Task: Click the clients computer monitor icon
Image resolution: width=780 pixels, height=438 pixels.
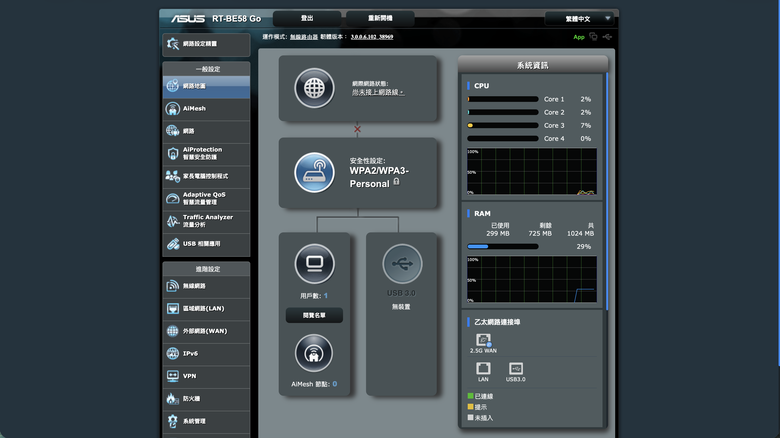Action: tap(314, 264)
